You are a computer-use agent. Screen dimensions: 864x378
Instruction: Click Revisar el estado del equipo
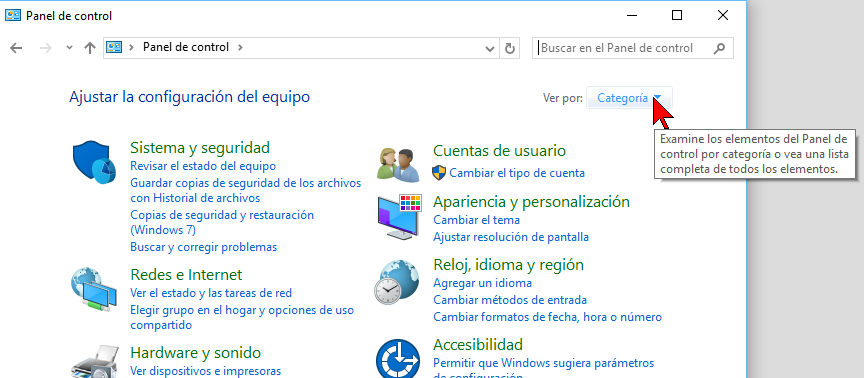pyautogui.click(x=203, y=166)
